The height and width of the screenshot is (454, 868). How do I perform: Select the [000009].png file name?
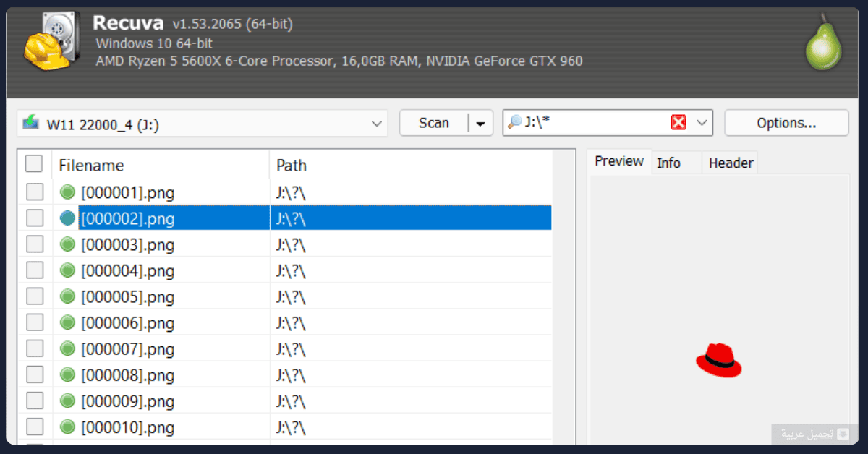pos(128,401)
